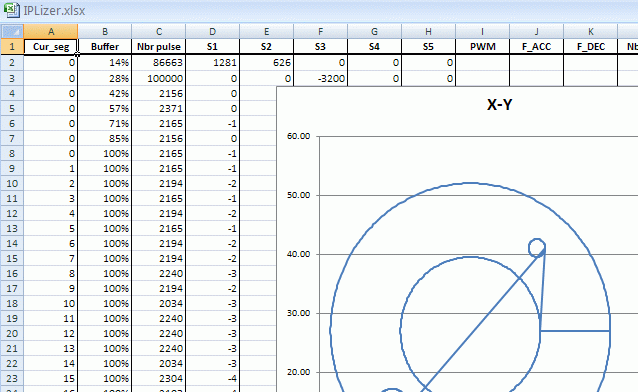Click the Cur_seg header cell
This screenshot has height=392, width=638.
pyautogui.click(x=51, y=47)
